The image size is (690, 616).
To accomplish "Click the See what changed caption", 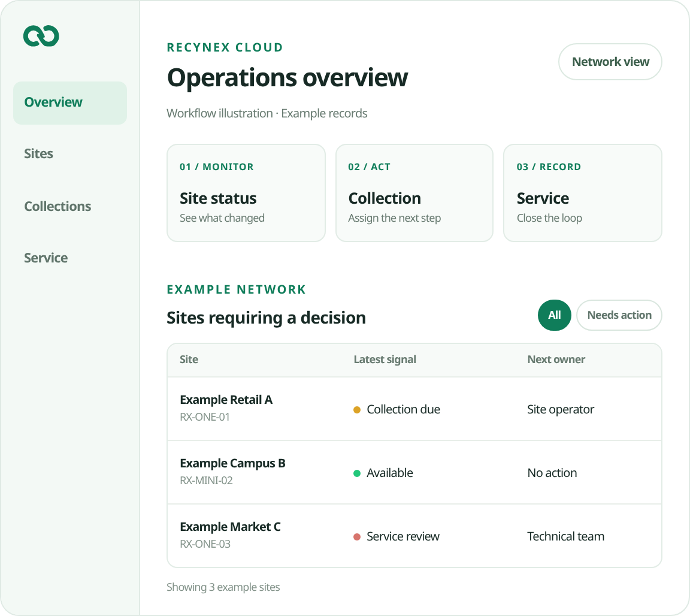I will pyautogui.click(x=222, y=218).
